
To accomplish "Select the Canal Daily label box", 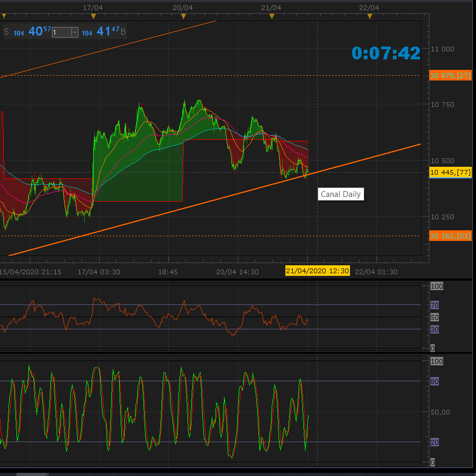I will point(340,194).
